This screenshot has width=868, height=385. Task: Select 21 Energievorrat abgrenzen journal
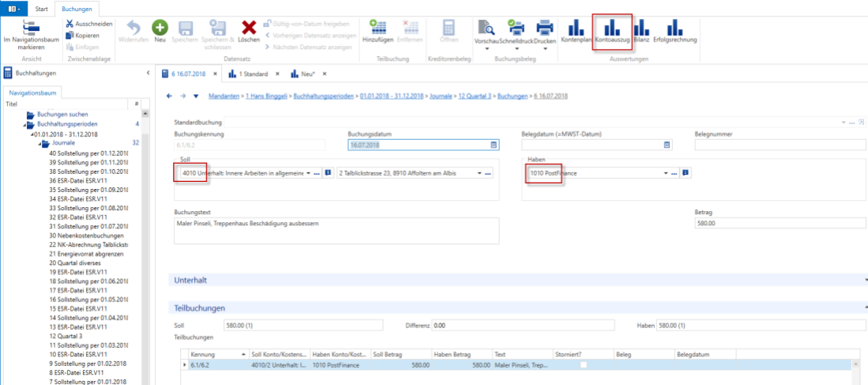click(86, 254)
